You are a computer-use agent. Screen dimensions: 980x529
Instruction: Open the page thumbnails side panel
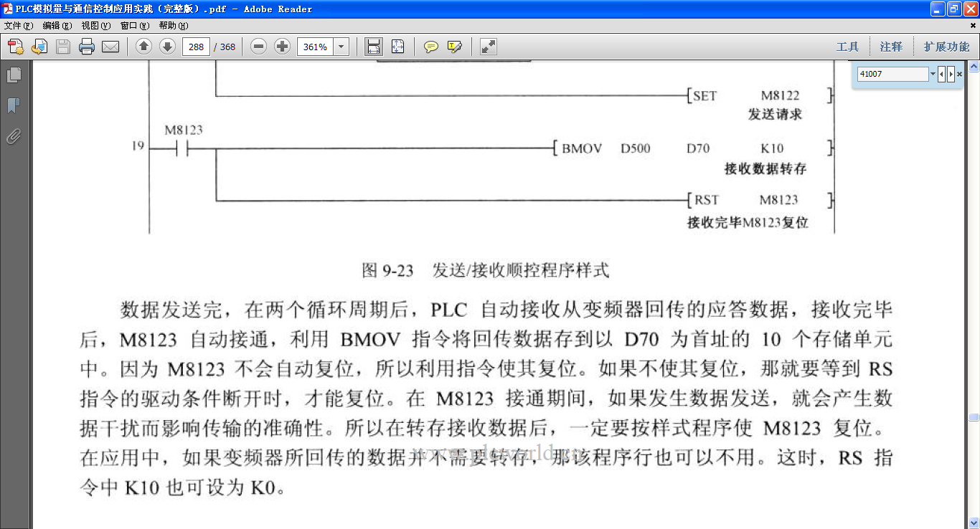coord(14,75)
